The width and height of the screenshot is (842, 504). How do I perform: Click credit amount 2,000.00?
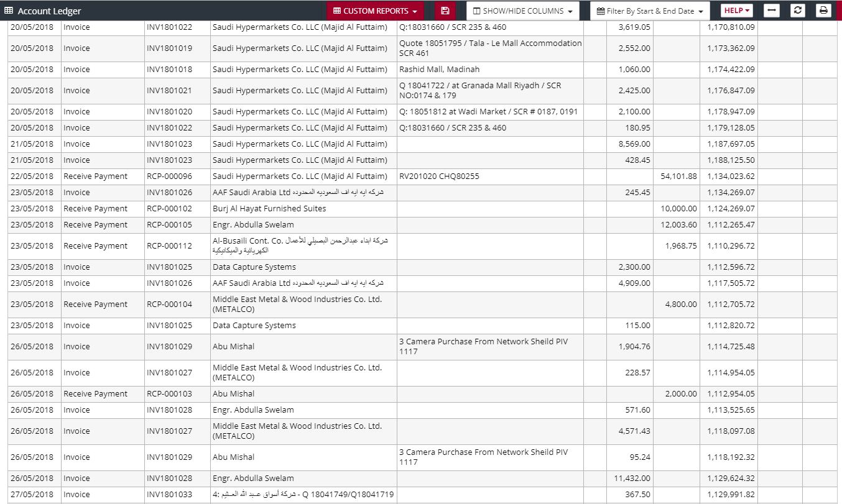click(681, 394)
